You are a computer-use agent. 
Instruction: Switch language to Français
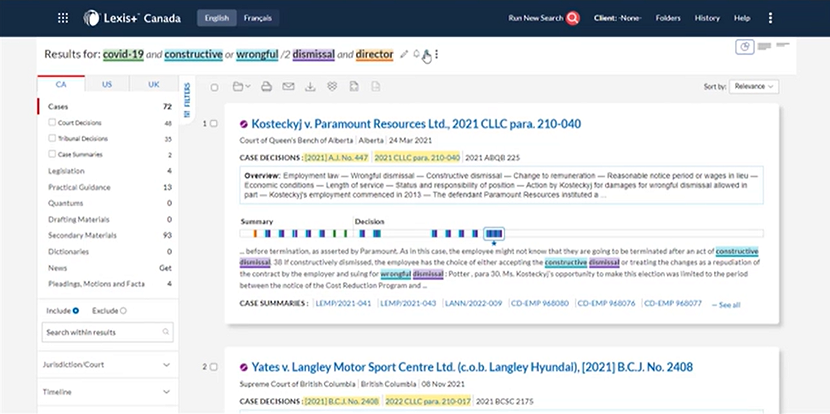(x=258, y=18)
